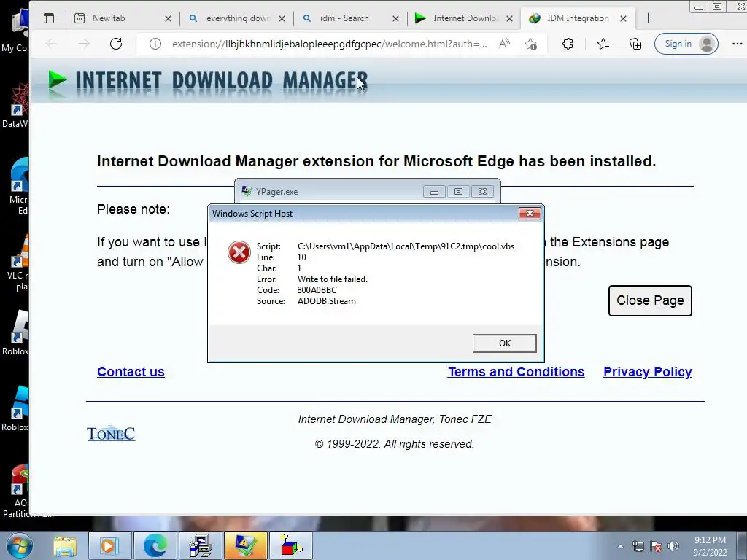The image size is (747, 560).
Task: Open the Collections icon
Action: pyautogui.click(x=635, y=44)
